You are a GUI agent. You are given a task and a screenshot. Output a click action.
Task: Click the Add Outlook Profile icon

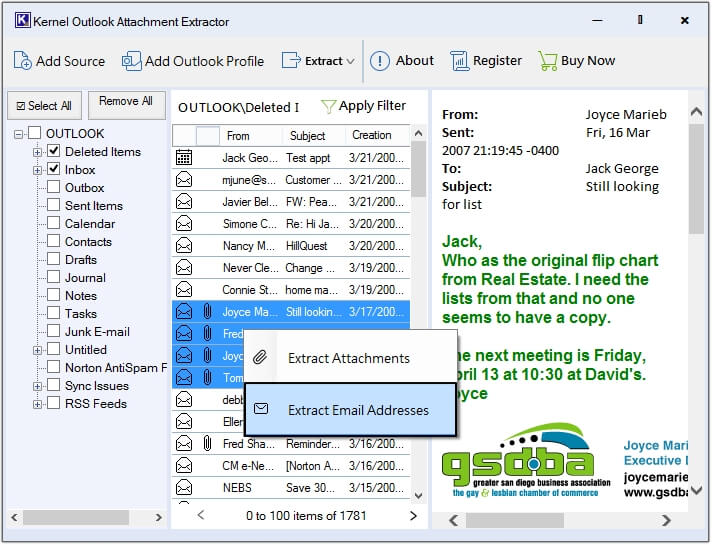click(x=131, y=61)
